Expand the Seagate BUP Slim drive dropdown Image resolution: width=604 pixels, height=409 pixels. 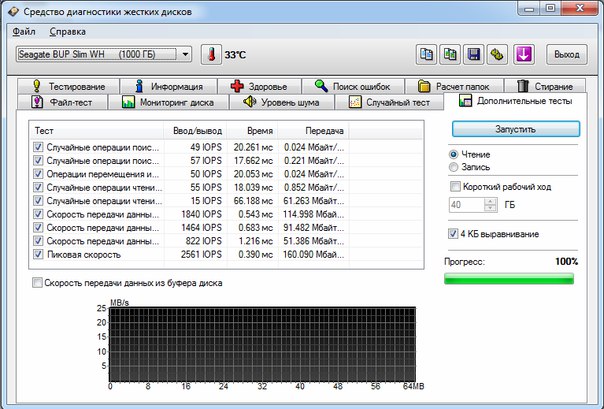(x=185, y=54)
